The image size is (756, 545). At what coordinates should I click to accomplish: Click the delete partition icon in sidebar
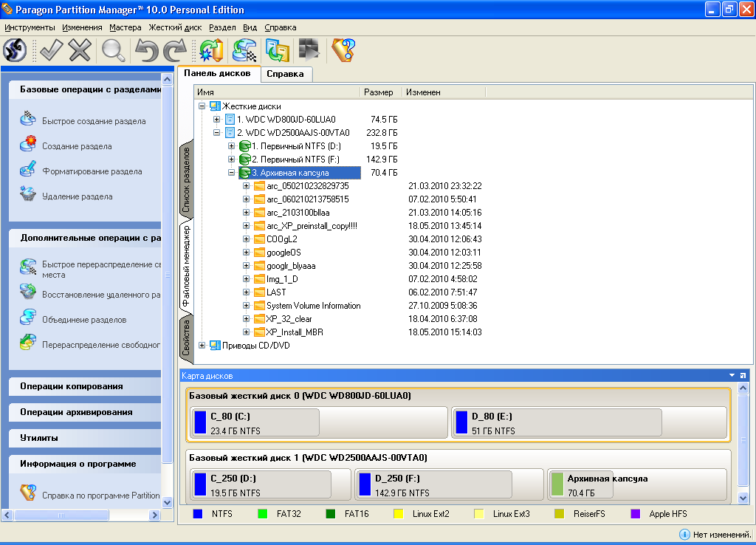pos(28,196)
